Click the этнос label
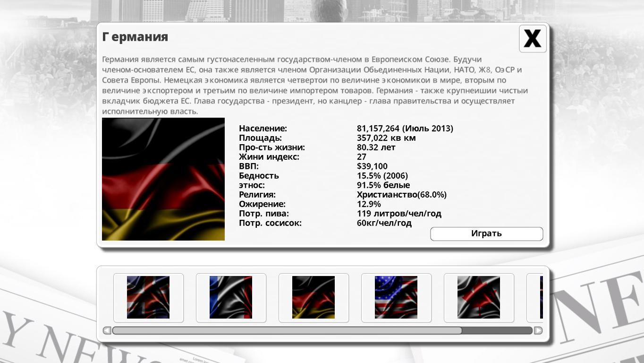Image resolution: width=644 pixels, height=363 pixels. [252, 185]
